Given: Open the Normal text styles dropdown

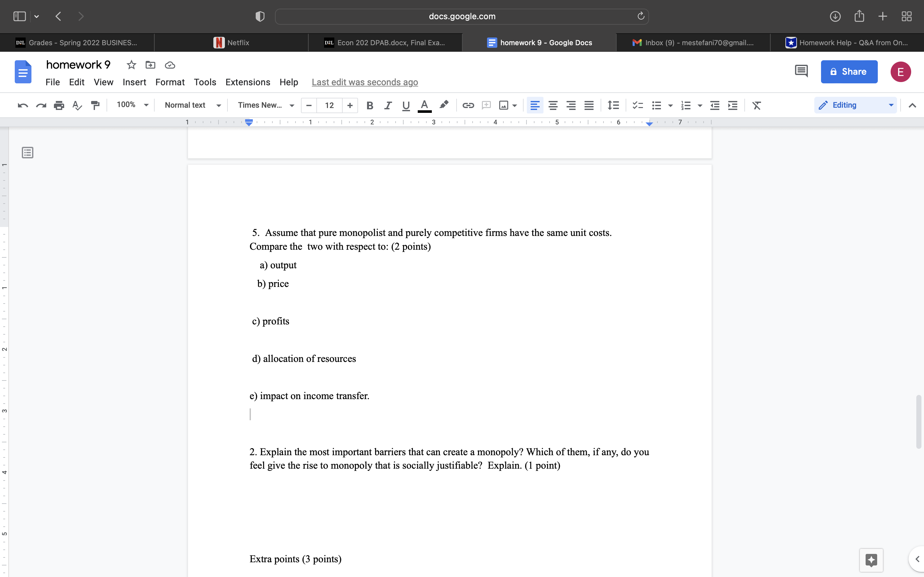Looking at the screenshot, I should 192,105.
